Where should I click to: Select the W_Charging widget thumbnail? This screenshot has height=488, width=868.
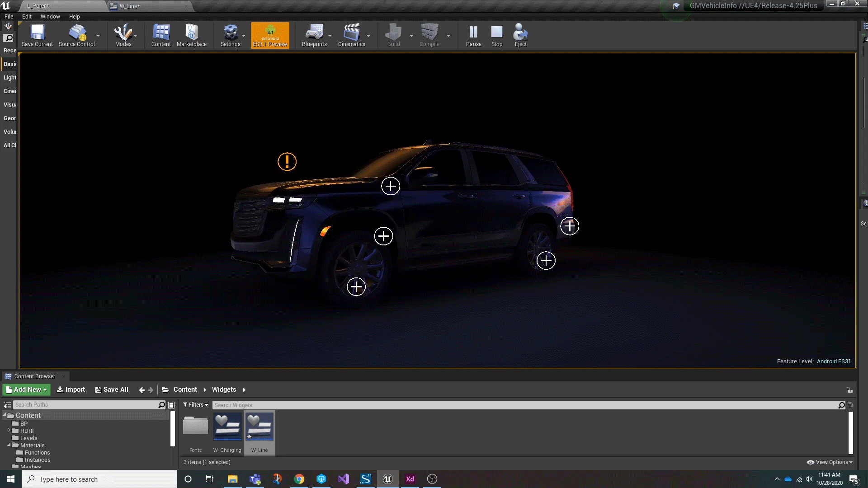227,427
